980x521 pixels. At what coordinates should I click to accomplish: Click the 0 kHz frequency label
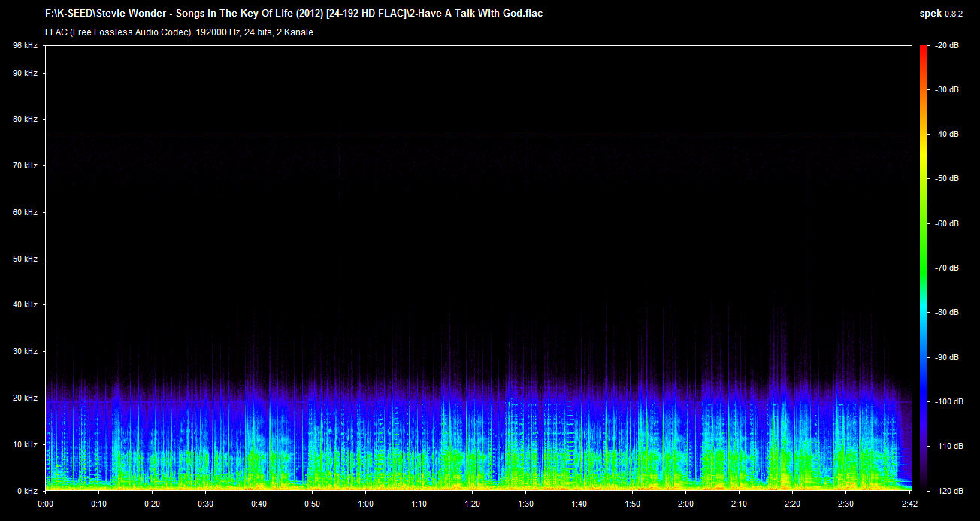26,490
